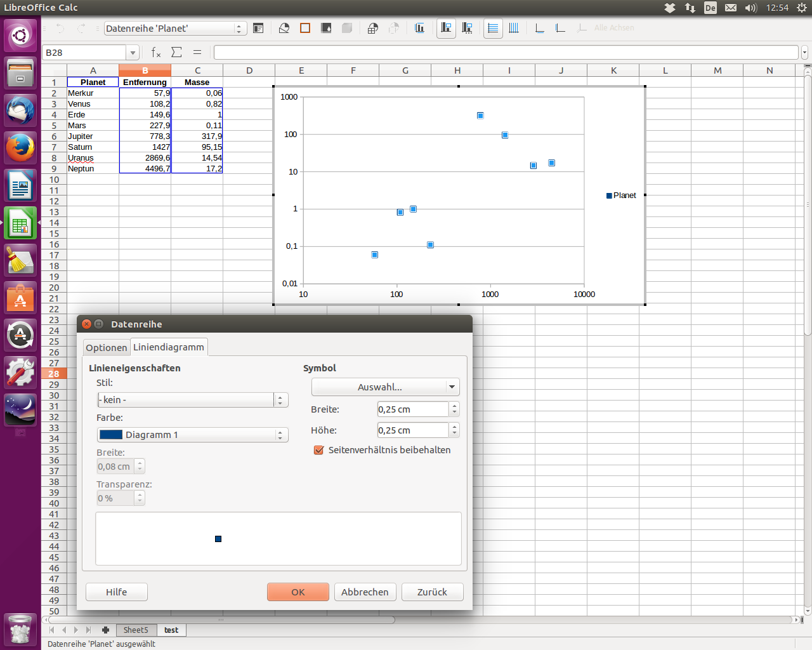Image resolution: width=812 pixels, height=650 pixels.
Task: Switch to the Sheet5 sheet tab
Action: pyautogui.click(x=136, y=630)
